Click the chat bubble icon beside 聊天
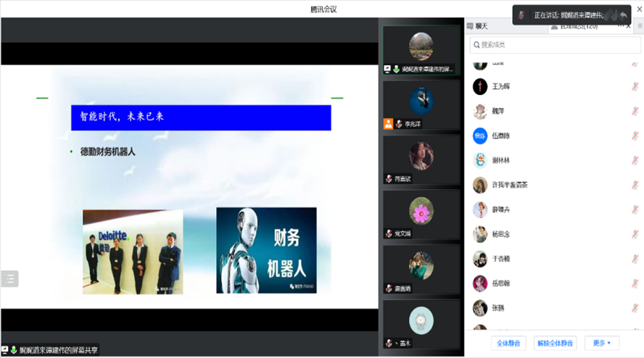This screenshot has height=358, width=644. [x=470, y=26]
